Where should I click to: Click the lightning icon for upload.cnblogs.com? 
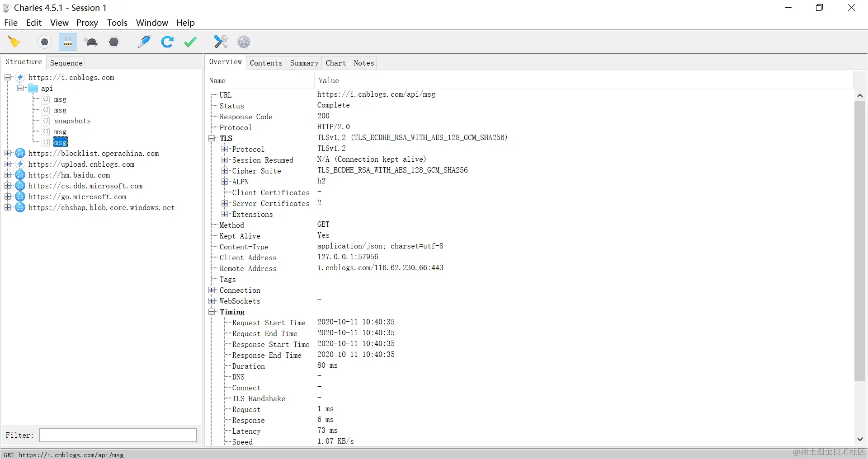(x=20, y=164)
